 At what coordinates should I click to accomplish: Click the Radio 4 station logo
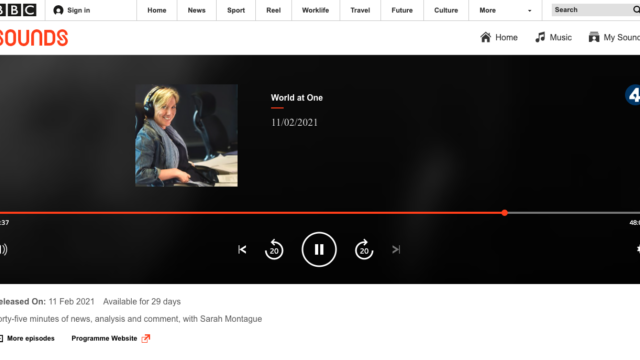coord(633,95)
